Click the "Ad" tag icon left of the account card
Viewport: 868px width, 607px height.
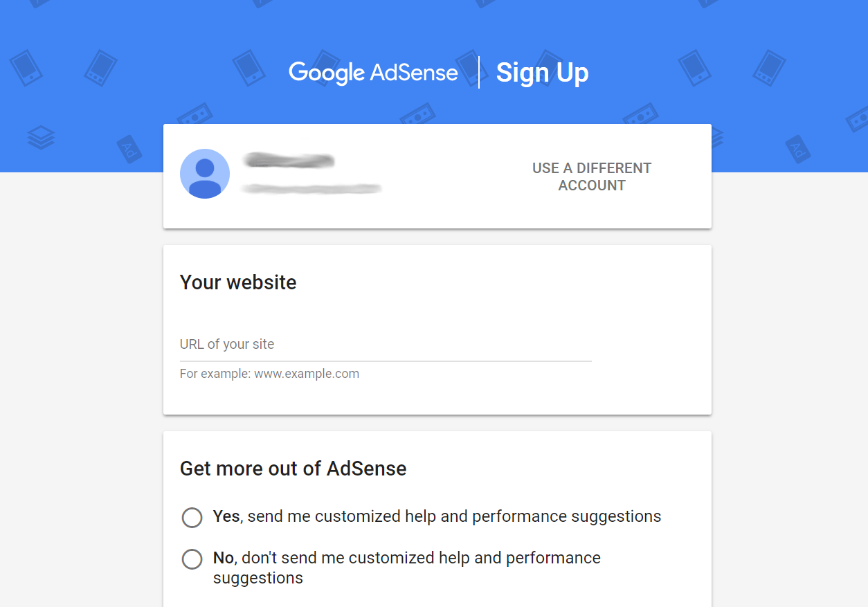(129, 147)
